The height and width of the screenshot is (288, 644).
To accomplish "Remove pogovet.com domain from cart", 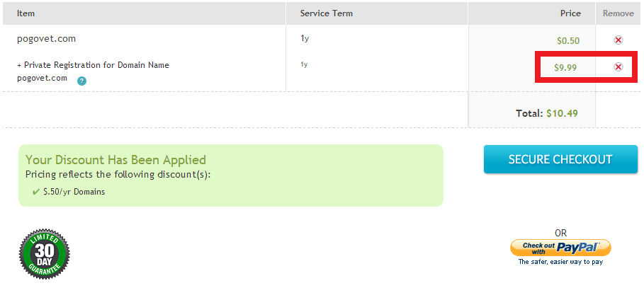I will (x=618, y=40).
